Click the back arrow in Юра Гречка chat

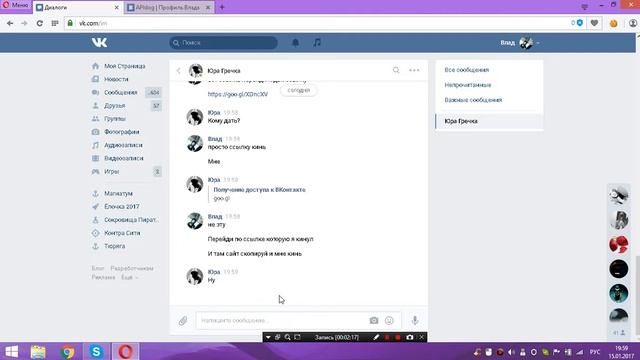pos(178,71)
